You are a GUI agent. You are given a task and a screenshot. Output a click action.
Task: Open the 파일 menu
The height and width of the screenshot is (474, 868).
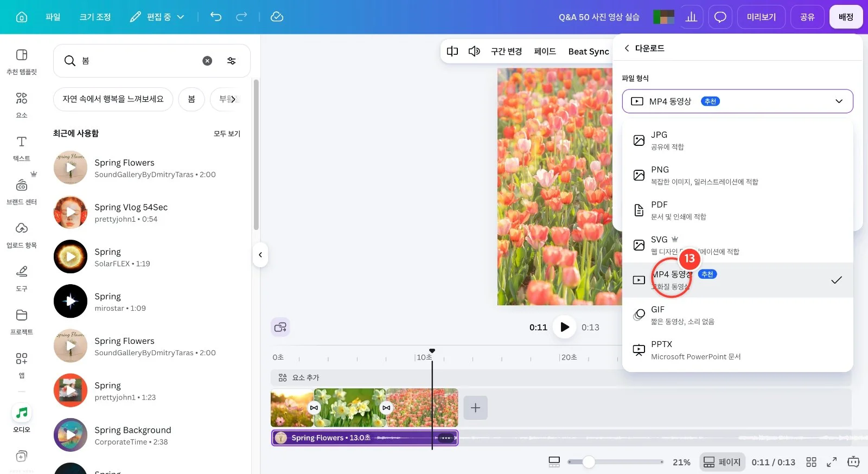53,17
